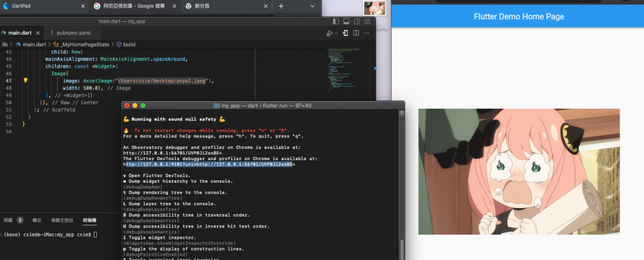The width and height of the screenshot is (644, 260).
Task: Open the 偵錯主控台 panel tab
Action: click(62, 220)
